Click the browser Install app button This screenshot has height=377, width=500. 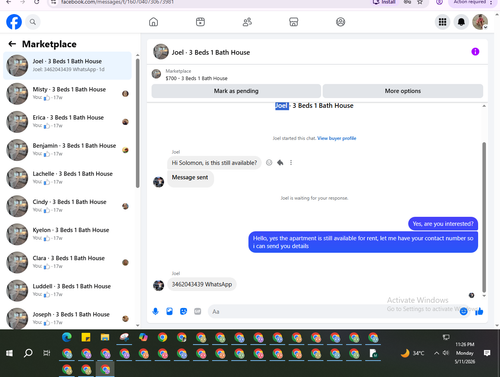(385, 2)
